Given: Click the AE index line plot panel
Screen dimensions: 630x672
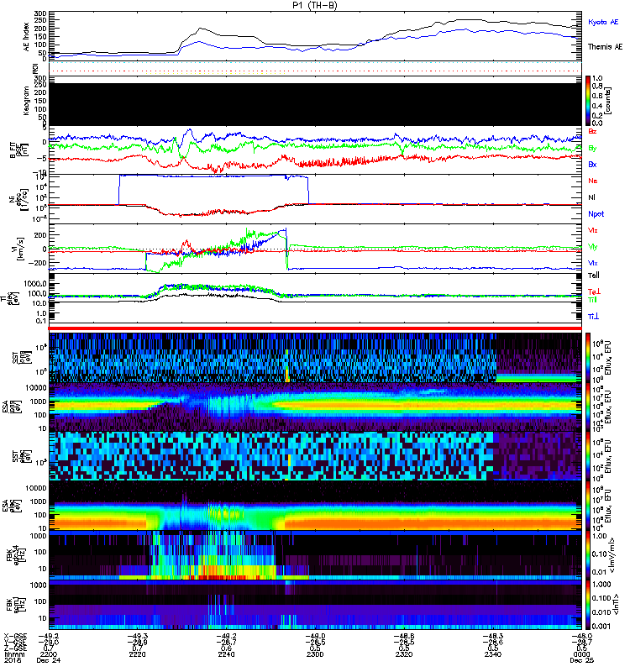Looking at the screenshot, I should click(x=315, y=36).
